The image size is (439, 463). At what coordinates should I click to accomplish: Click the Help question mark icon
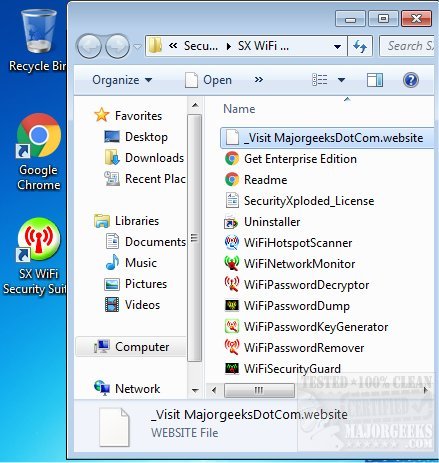[x=411, y=80]
